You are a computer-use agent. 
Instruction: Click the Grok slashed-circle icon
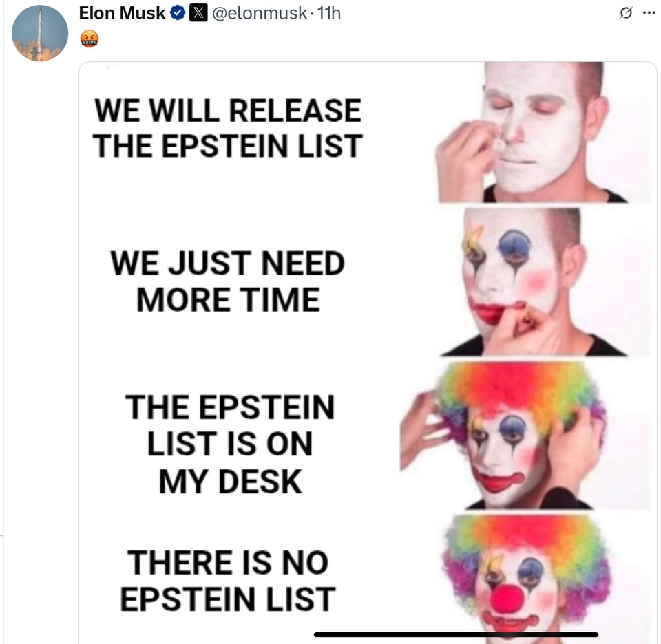tap(627, 12)
